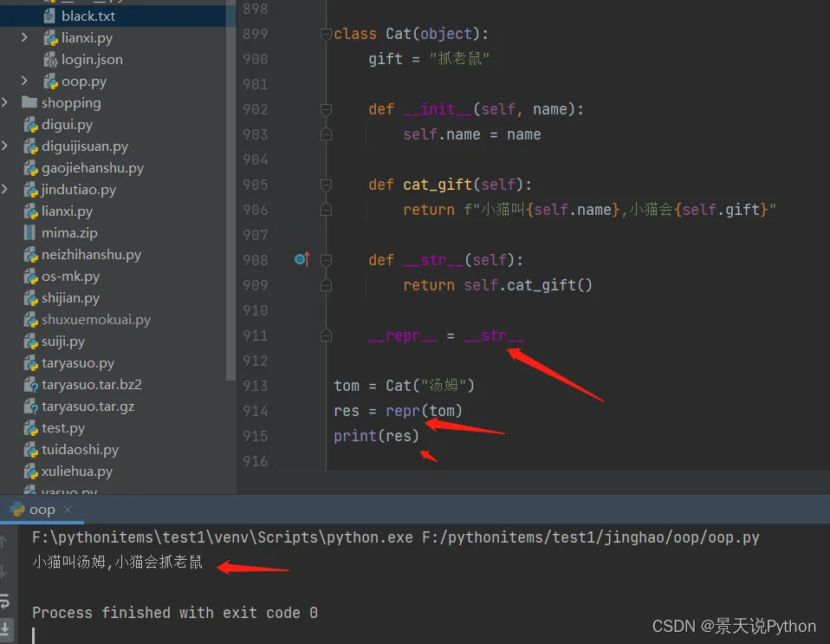Click the up arrow in Run toolbar
Image resolution: width=830 pixels, height=644 pixels.
click(x=5, y=543)
